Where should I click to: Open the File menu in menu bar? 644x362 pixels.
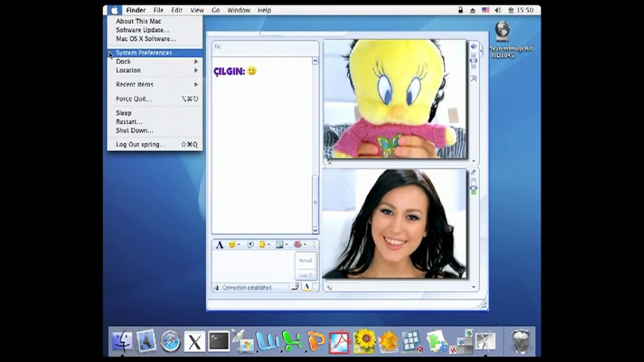click(x=158, y=10)
